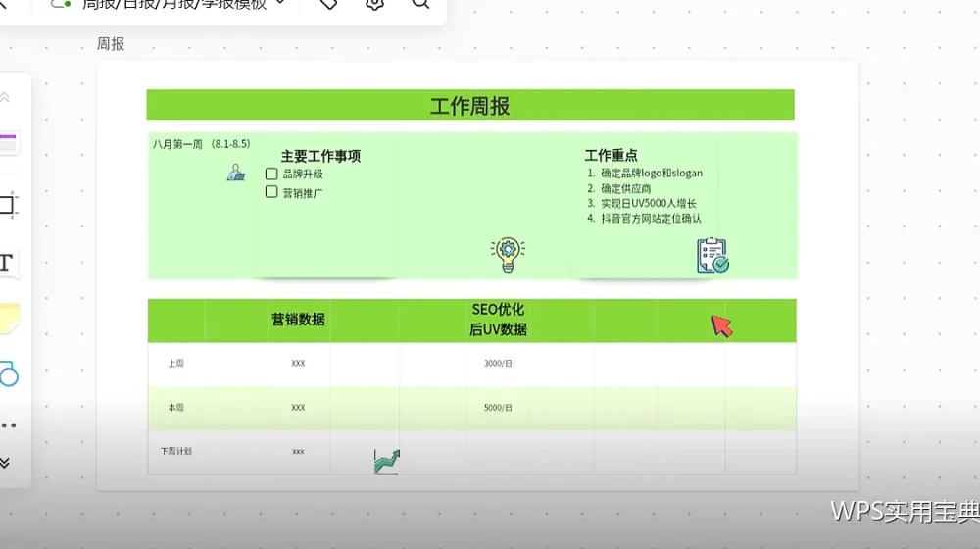Open the settings gear icon in the top bar
This screenshot has height=549, width=980.
(374, 4)
